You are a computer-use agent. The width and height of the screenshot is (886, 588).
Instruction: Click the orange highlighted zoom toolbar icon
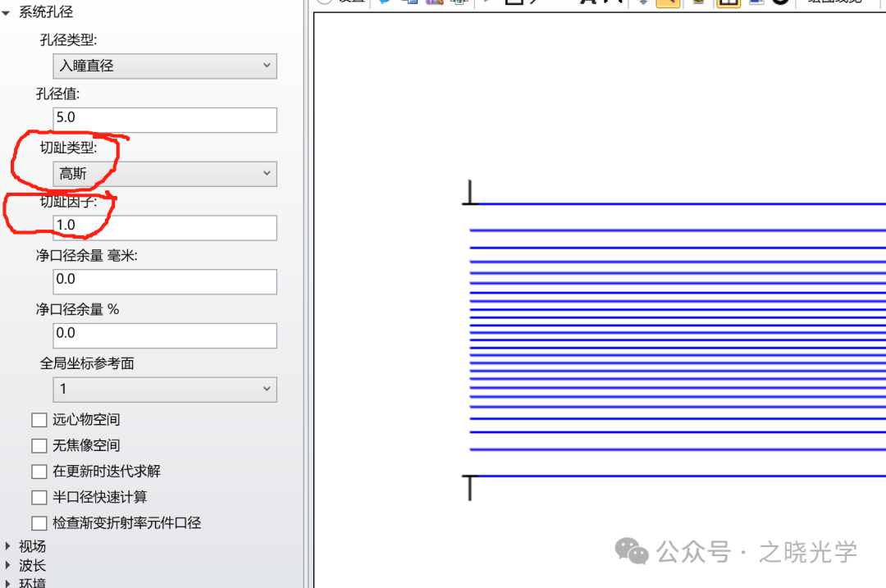coord(668,2)
